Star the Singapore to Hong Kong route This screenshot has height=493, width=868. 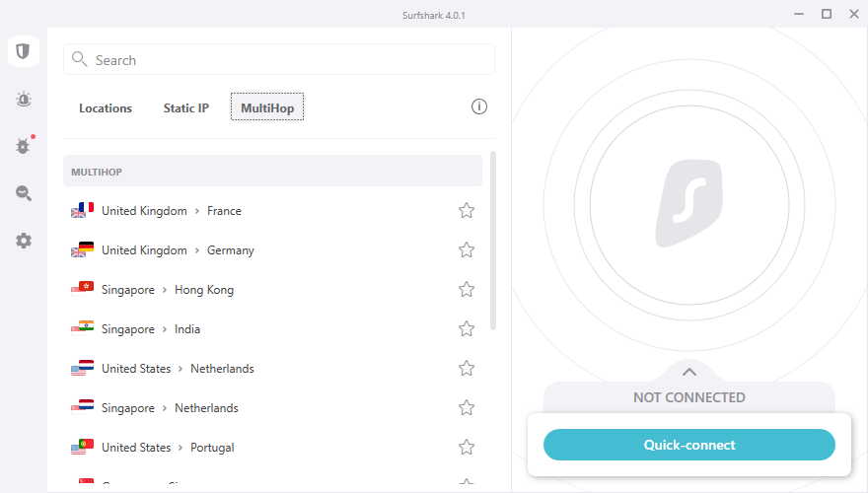(467, 290)
